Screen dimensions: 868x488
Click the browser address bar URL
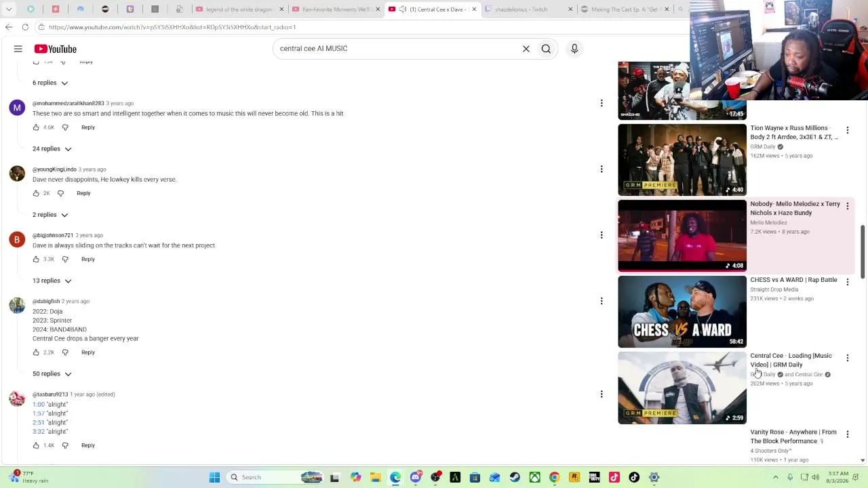click(172, 27)
